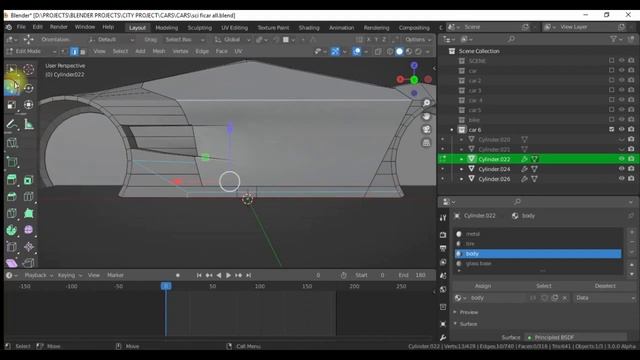
Task: Select the Shrink/Fatten tool
Action: point(29,247)
